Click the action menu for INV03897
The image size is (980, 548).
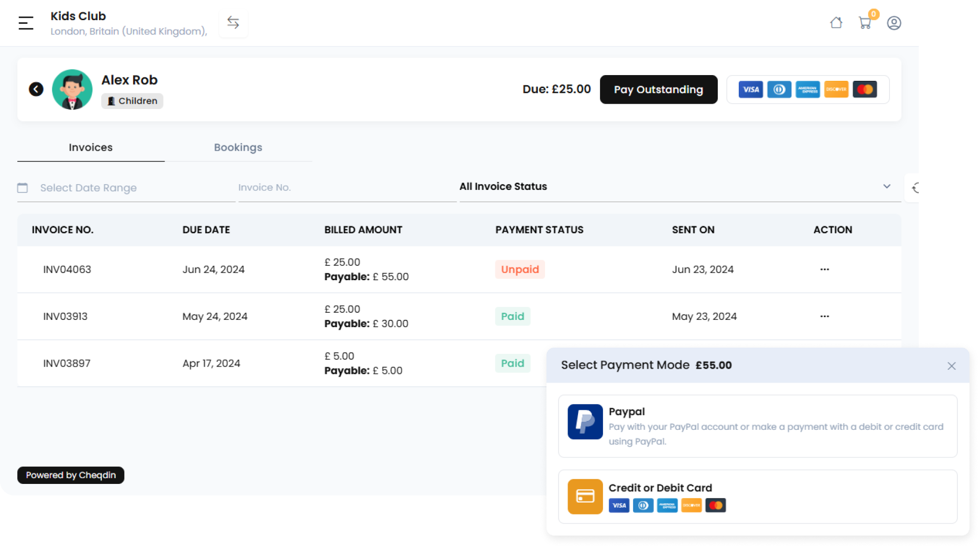pyautogui.click(x=824, y=363)
